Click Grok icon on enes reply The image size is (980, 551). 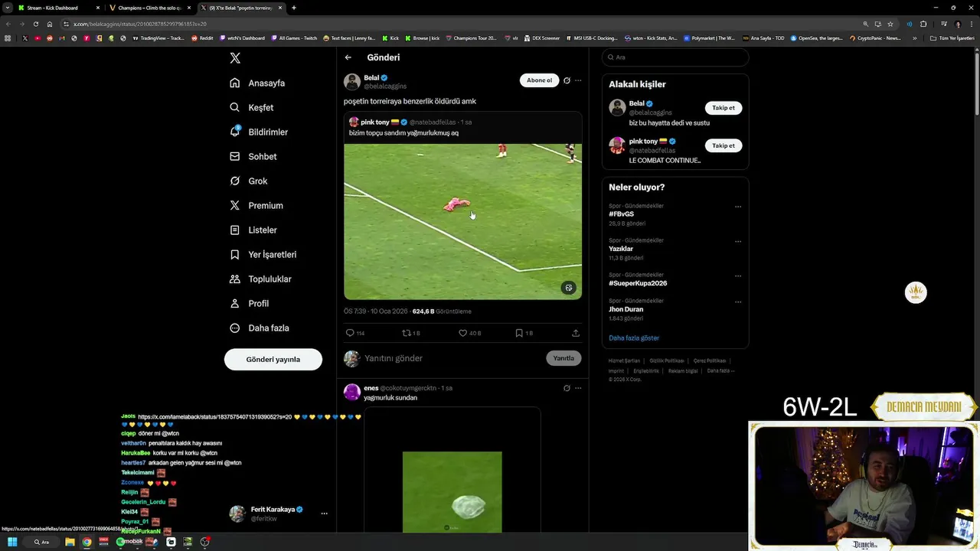(x=567, y=388)
